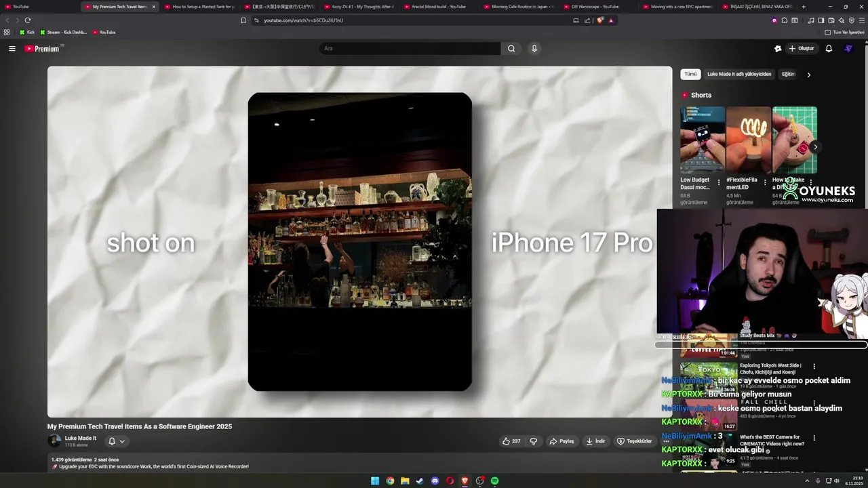The width and height of the screenshot is (868, 488).
Task: Open options for '#FlexibleFilamentLED' short
Action: click(765, 183)
